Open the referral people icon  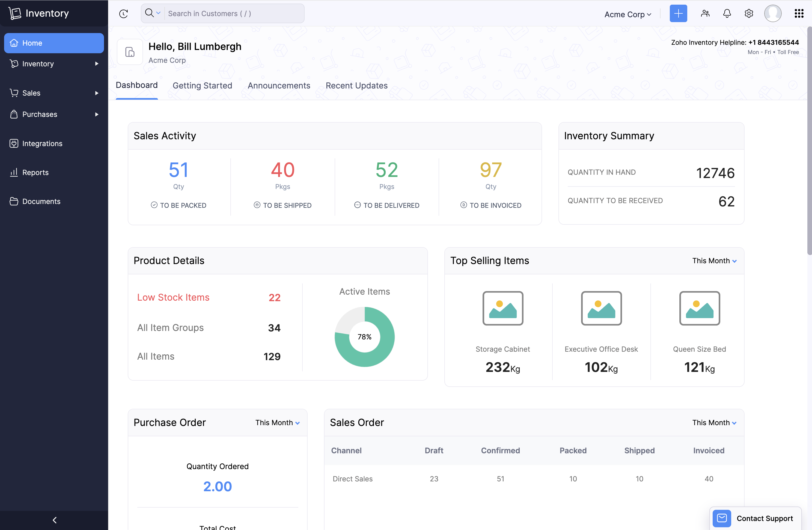[x=705, y=14]
